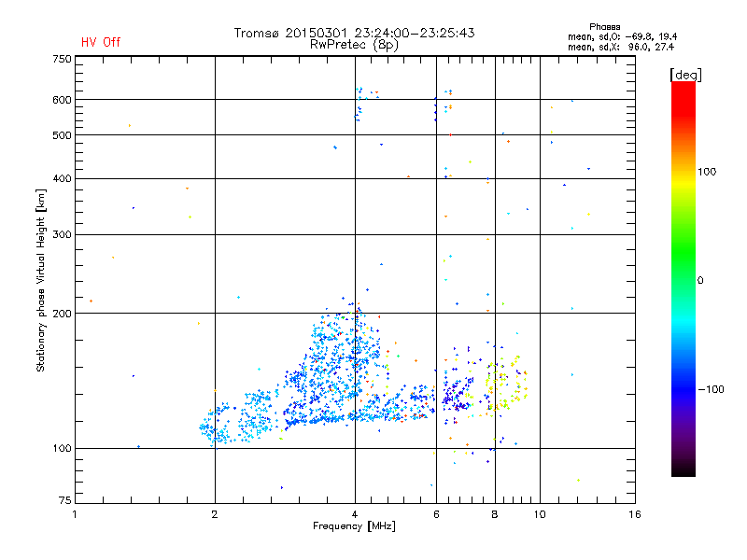The image size is (747, 560).
Task: Click the plot title 'Tromsø 20150301 23:24:00-23:25:43'
Action: tap(355, 33)
